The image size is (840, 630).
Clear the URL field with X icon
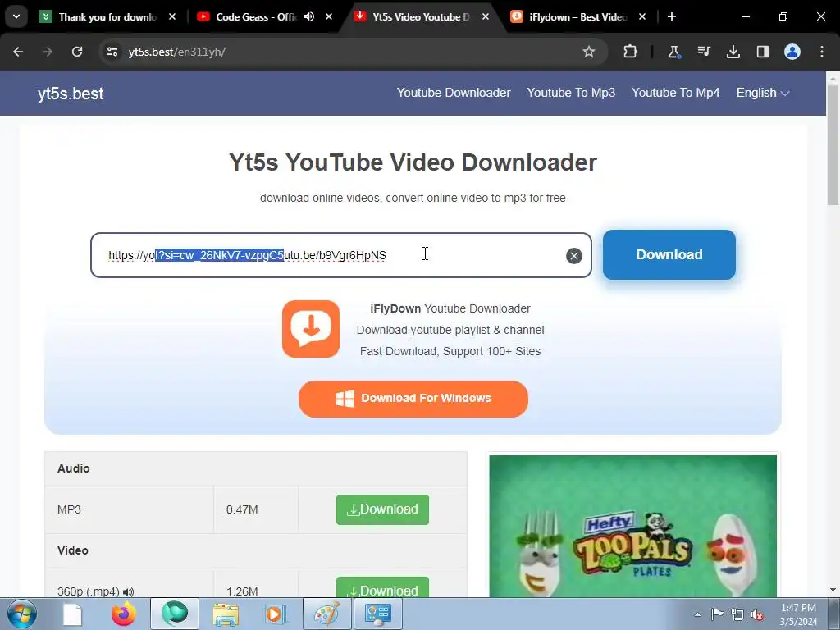(x=573, y=256)
